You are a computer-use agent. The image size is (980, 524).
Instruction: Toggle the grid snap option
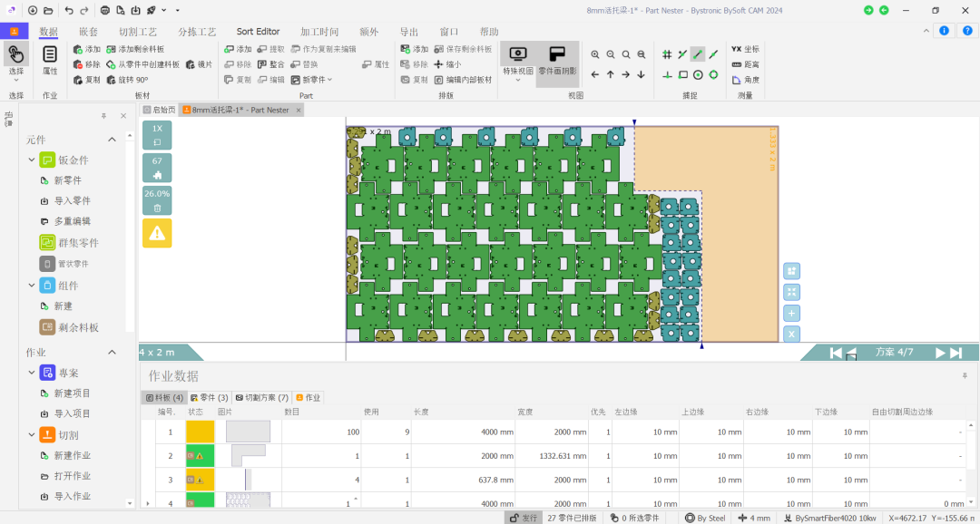667,54
